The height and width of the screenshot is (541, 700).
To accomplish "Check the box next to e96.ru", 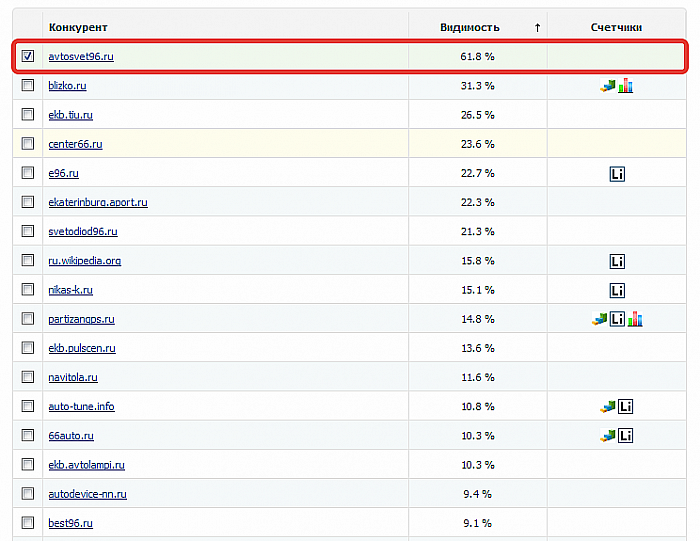I will point(28,172).
